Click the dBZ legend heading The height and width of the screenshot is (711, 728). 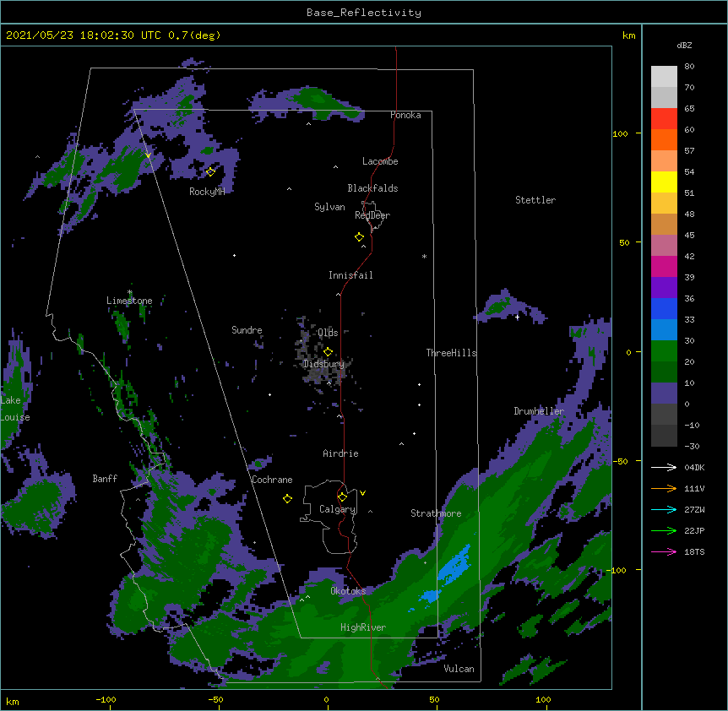click(x=684, y=45)
